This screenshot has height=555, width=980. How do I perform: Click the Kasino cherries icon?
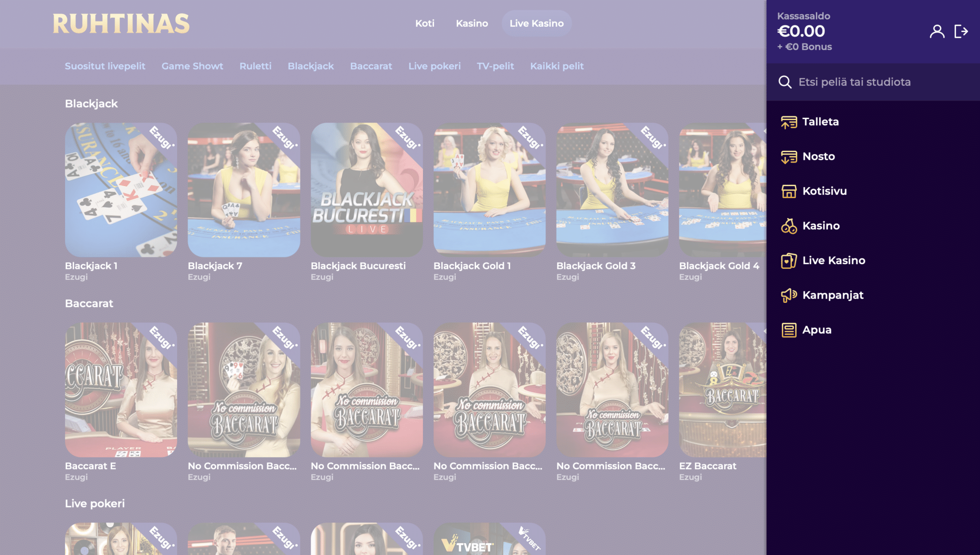click(789, 226)
